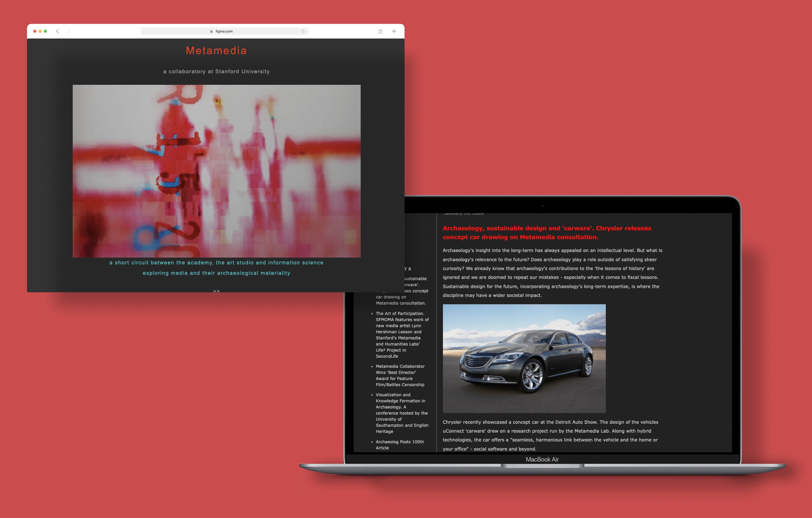The width and height of the screenshot is (812, 518).
Task: Open the share icon in browser toolbar
Action: coord(380,31)
